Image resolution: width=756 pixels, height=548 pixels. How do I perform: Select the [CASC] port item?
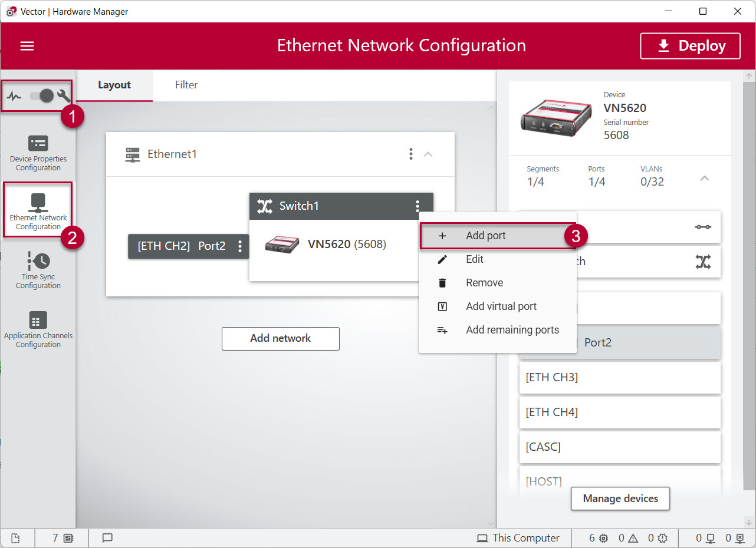tap(620, 447)
